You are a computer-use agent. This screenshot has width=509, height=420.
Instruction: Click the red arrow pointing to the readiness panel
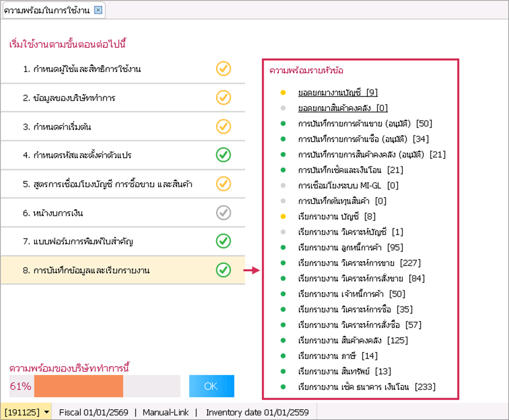point(252,270)
